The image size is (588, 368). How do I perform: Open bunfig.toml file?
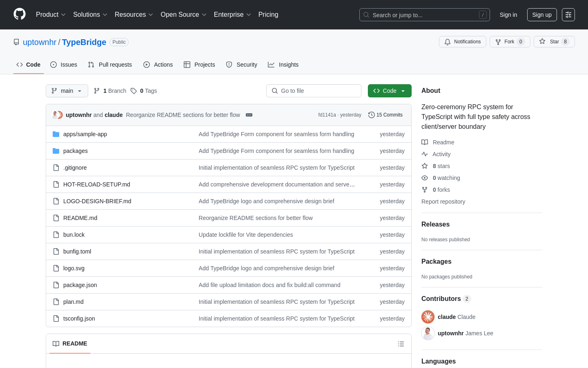(77, 251)
